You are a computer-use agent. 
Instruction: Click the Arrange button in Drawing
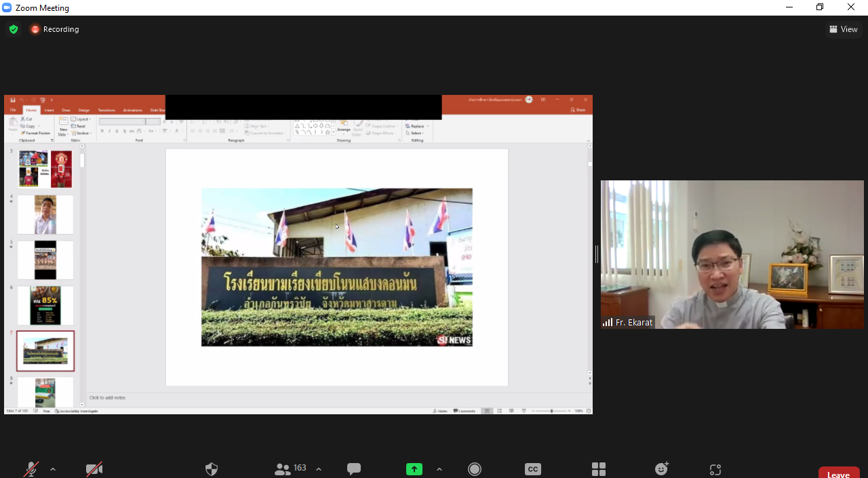pyautogui.click(x=344, y=125)
